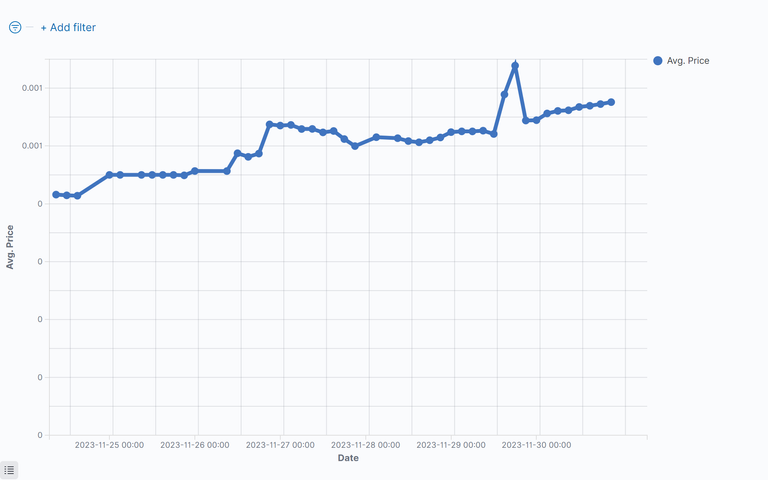Open the filter options menu icon
768x480 pixels.
15,27
